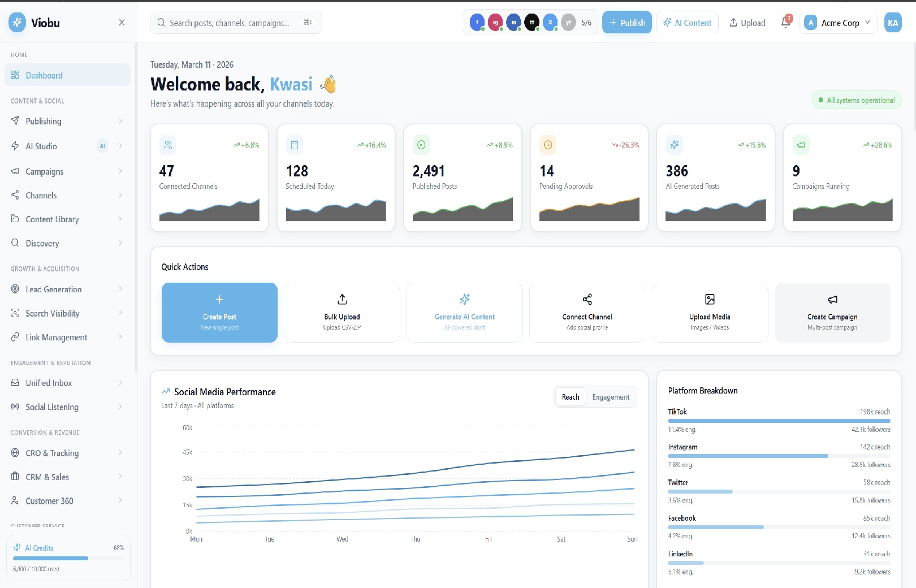
Task: Switch chart to Reach tab
Action: click(571, 397)
